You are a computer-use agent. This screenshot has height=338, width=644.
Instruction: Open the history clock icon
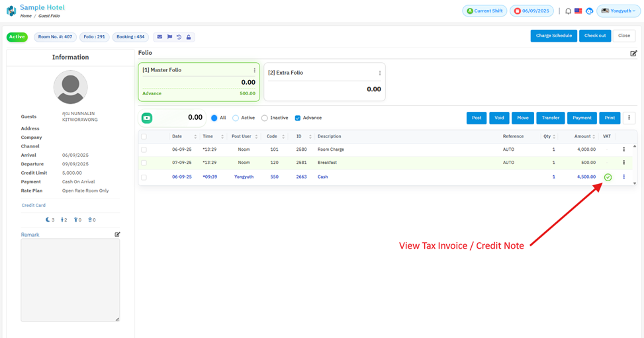point(179,37)
